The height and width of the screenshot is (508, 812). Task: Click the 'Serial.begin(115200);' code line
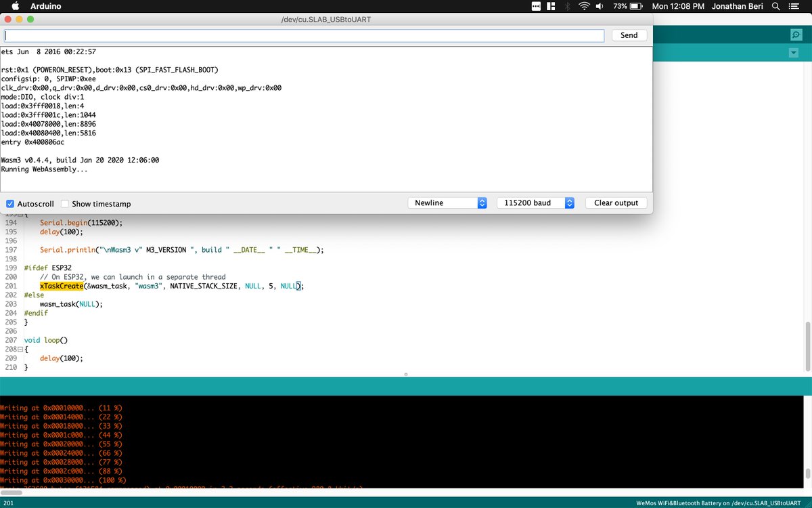coord(81,223)
